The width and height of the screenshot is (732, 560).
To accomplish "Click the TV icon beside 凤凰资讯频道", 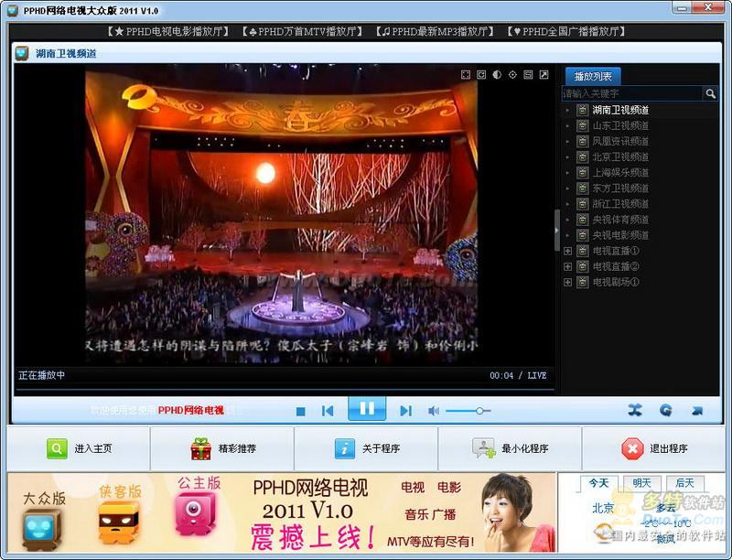I will click(x=582, y=142).
